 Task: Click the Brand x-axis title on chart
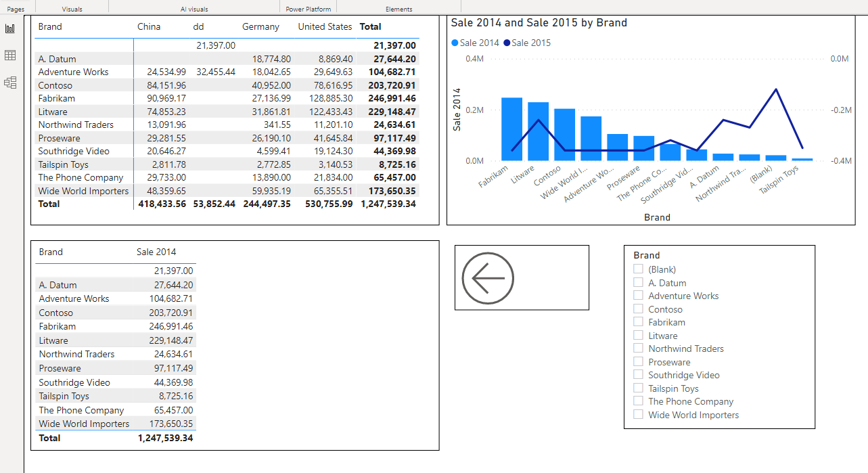click(657, 217)
